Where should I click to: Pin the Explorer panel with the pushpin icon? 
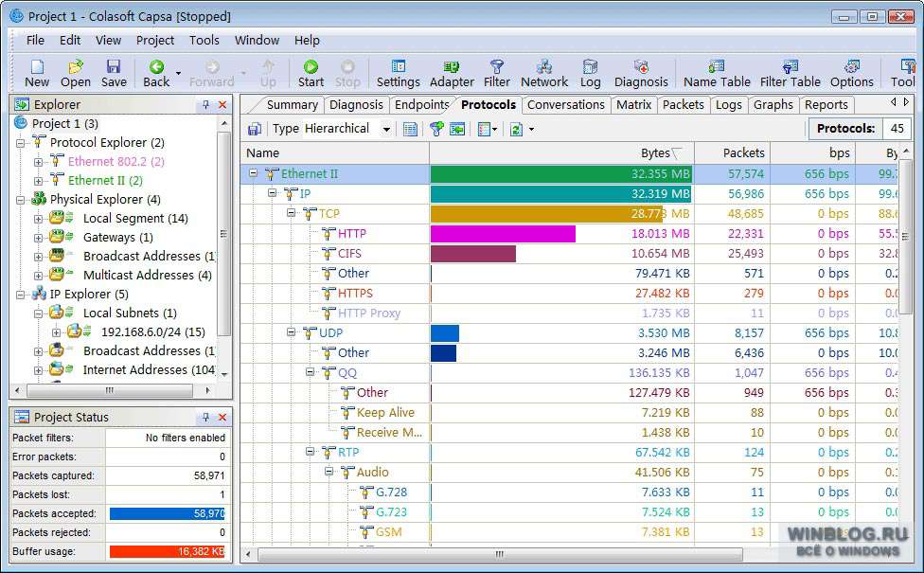coord(205,104)
